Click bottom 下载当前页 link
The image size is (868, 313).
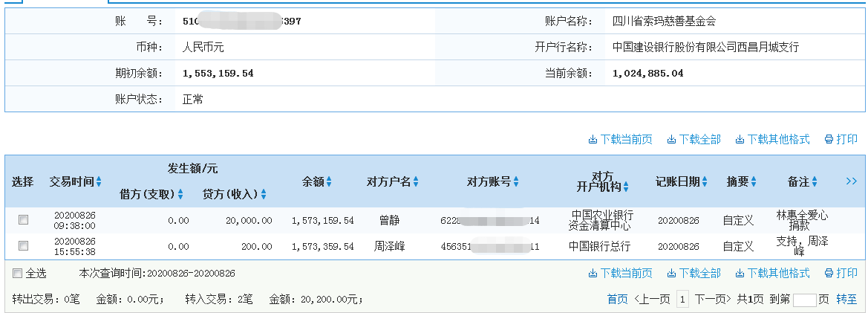[620, 273]
